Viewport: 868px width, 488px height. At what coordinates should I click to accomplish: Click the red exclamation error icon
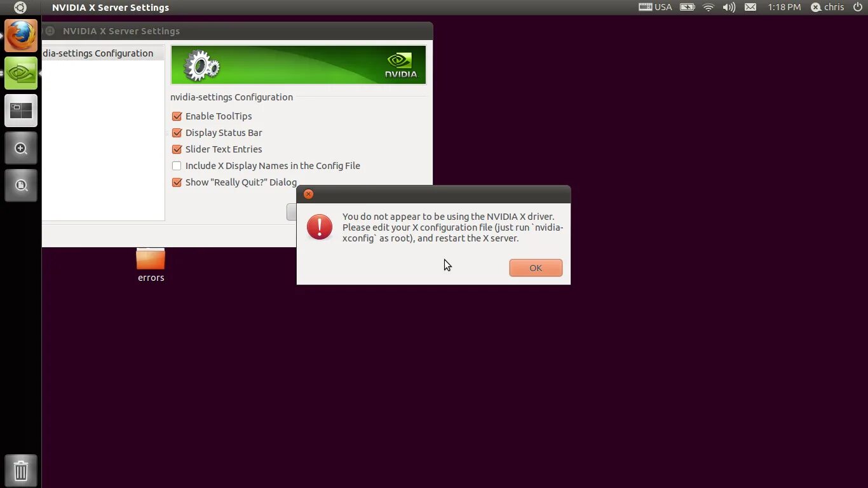pos(320,227)
